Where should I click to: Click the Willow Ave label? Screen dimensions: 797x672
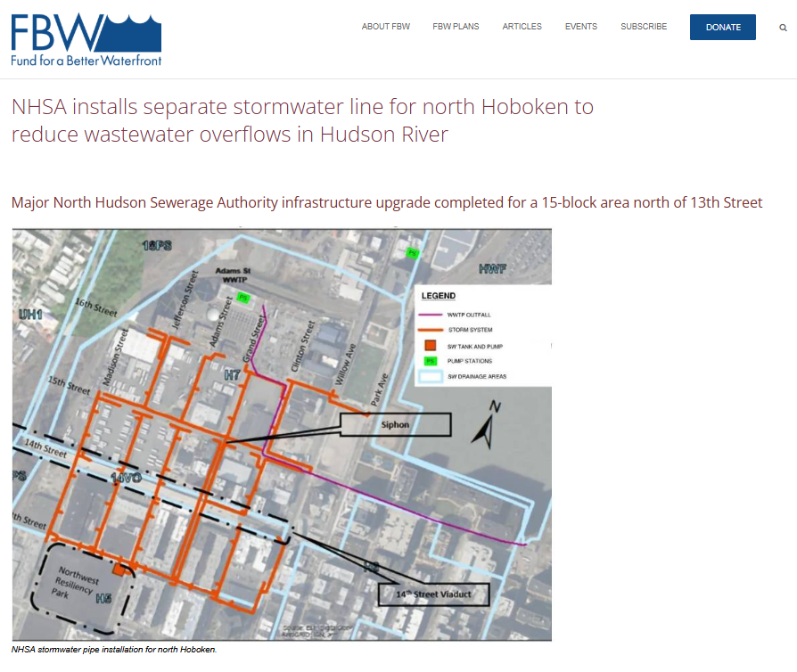click(x=345, y=365)
